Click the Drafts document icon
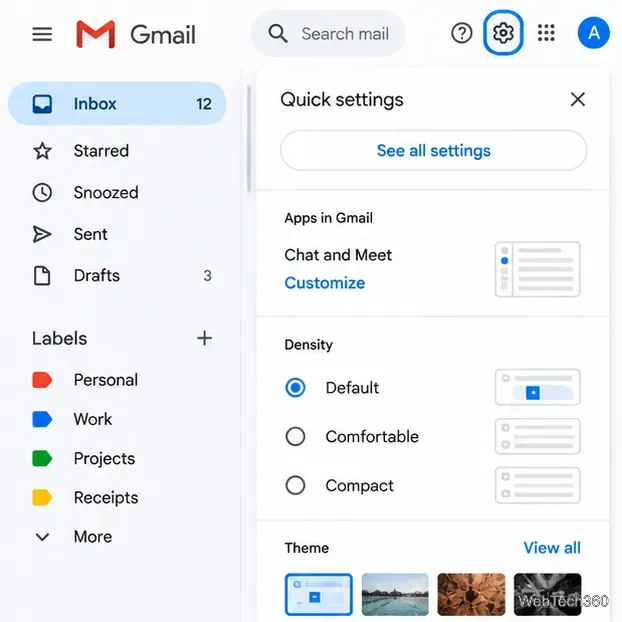The height and width of the screenshot is (622, 622). pos(42,276)
